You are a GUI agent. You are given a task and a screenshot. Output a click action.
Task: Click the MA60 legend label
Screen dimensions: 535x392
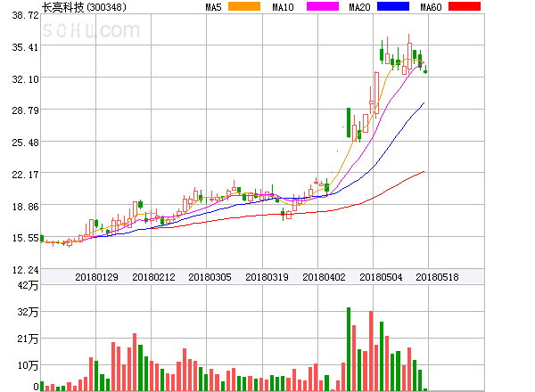click(x=431, y=7)
